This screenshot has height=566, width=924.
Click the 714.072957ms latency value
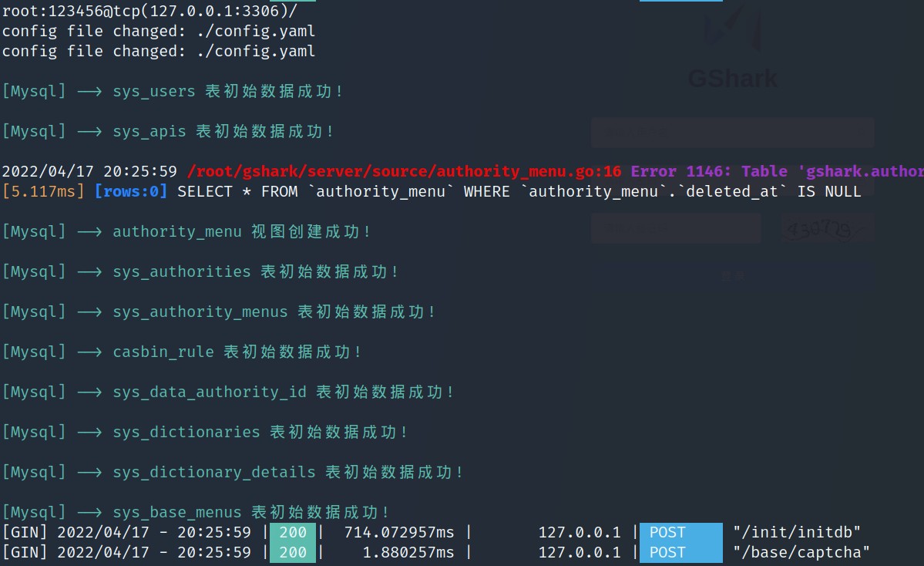[x=399, y=532]
